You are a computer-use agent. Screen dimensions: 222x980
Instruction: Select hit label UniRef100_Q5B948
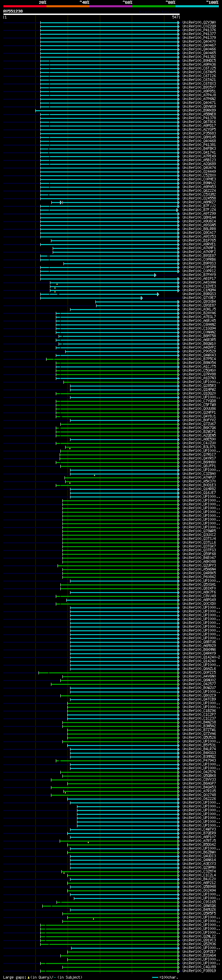coord(199,886)
